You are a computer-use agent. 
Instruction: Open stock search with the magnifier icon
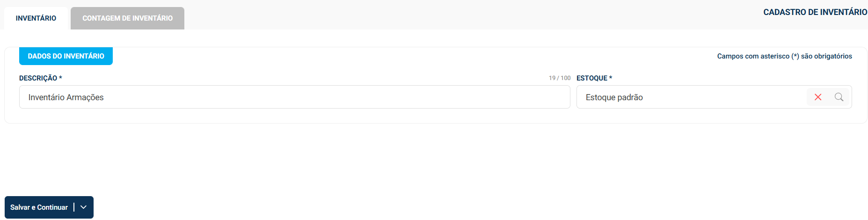[x=839, y=97]
